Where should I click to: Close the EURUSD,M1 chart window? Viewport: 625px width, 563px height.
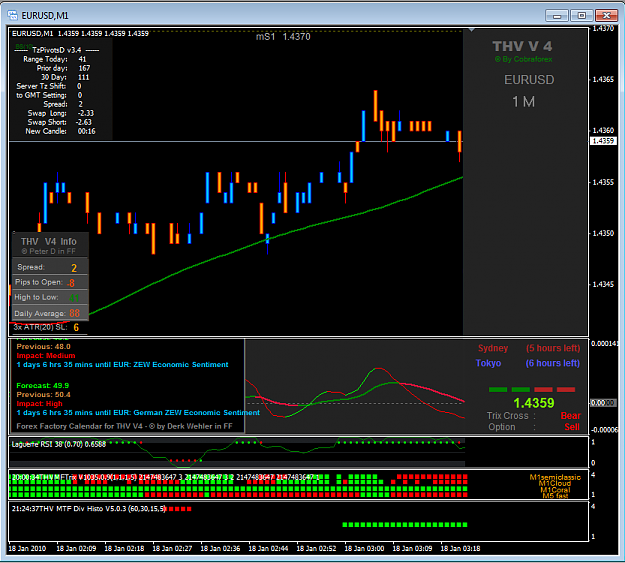click(x=606, y=16)
